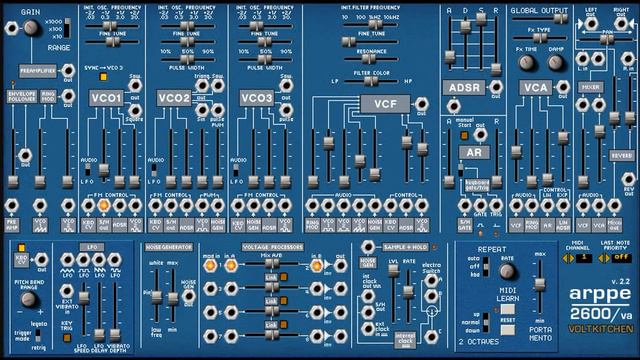This screenshot has height=360, width=640.
Task: Toggle the SYNC VCO 3 orange button
Action: pos(103,77)
